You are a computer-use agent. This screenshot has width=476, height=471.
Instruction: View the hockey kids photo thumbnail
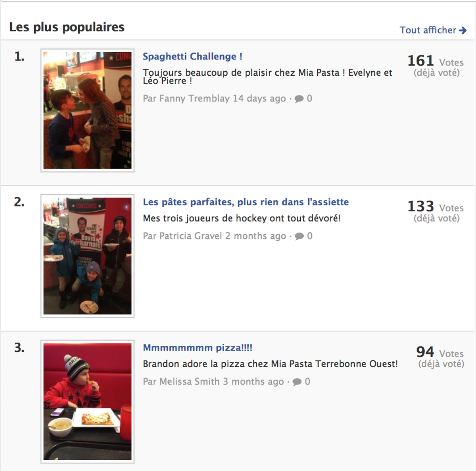click(x=87, y=256)
